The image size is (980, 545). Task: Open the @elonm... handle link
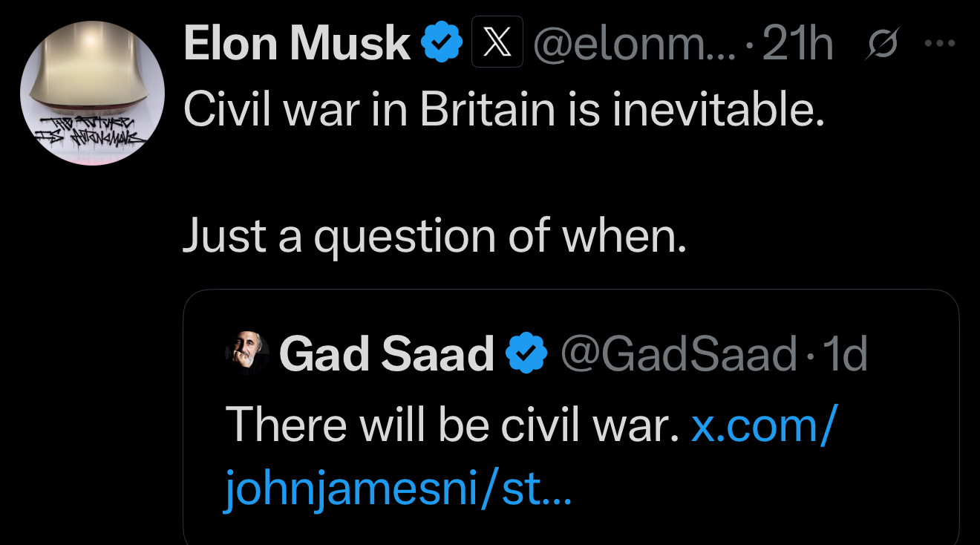(x=633, y=44)
